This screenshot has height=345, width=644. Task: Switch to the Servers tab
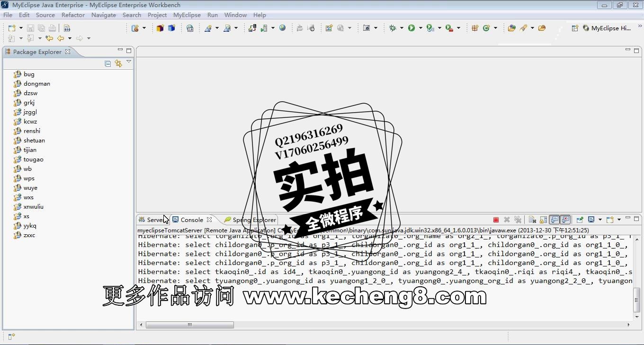pyautogui.click(x=152, y=220)
